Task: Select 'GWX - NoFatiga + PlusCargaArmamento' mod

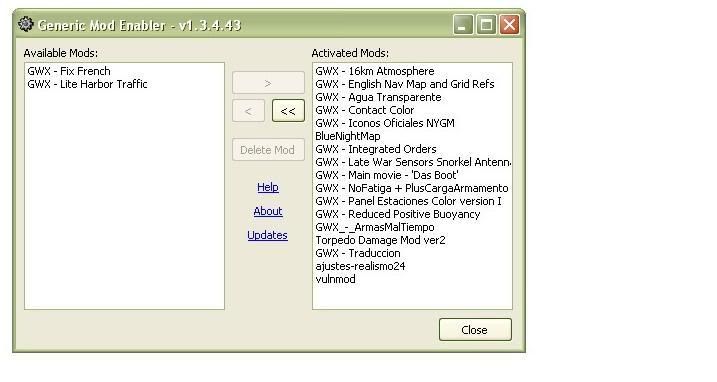Action: (x=412, y=188)
